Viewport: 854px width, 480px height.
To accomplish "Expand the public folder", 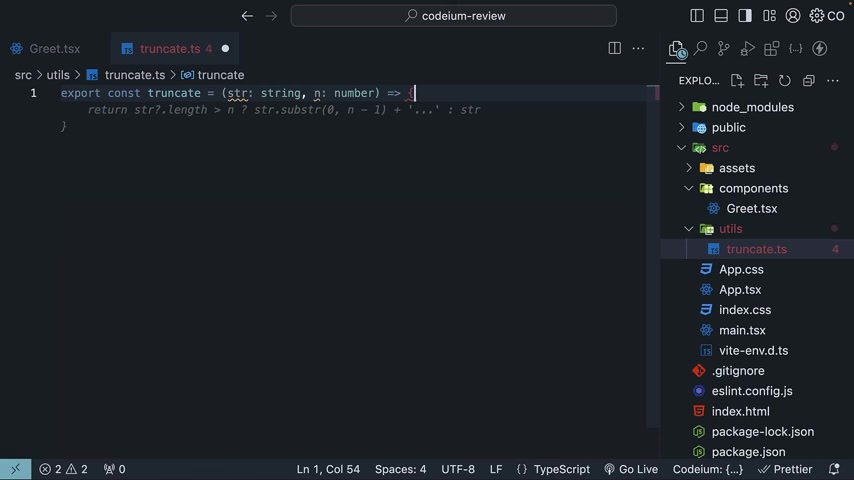I will 757,127.
